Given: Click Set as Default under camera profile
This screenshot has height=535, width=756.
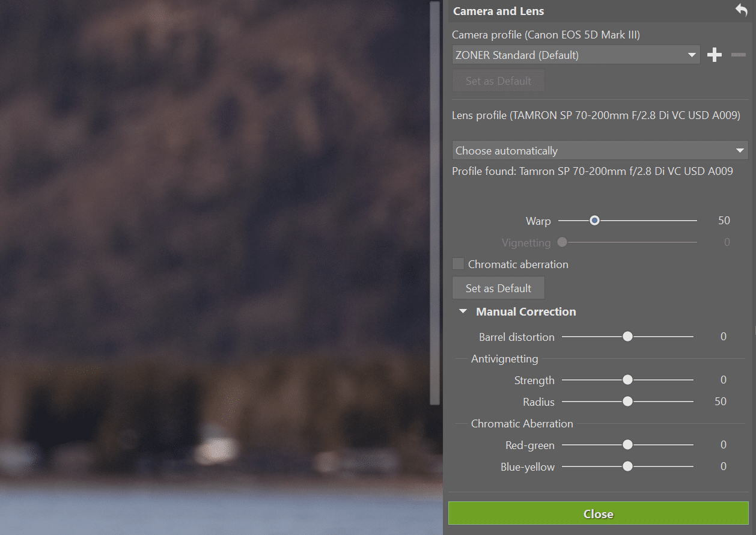Looking at the screenshot, I should (x=498, y=81).
